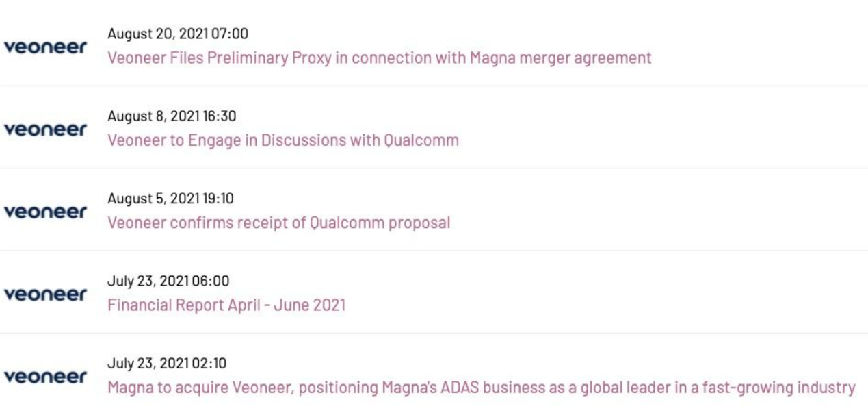The image size is (868, 415).
Task: Open 'Veoneer to Engage in Discussions with Qualcomm'
Action: [x=283, y=140]
